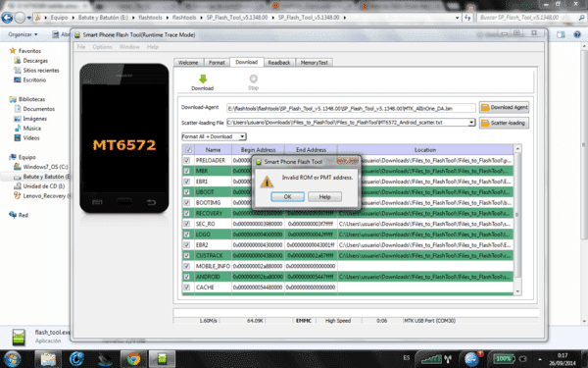Click the clock showing 0:17
The image size is (588, 368).
(563, 355)
